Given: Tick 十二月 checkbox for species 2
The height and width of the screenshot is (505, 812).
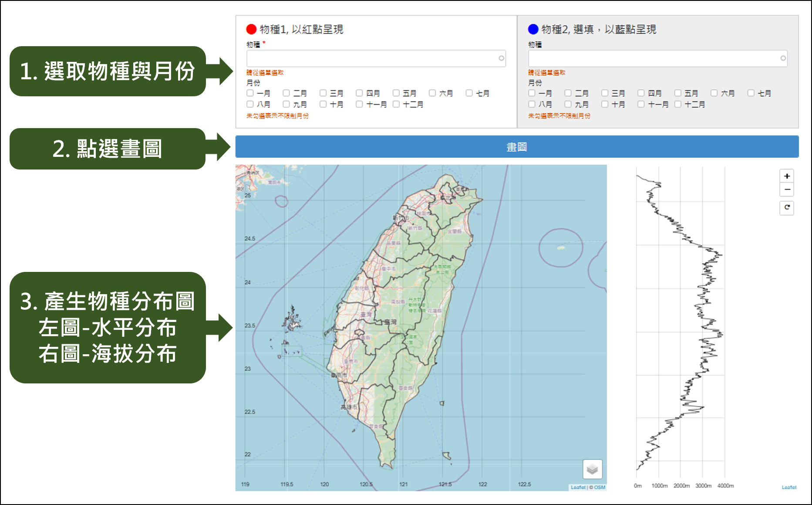Looking at the screenshot, I should (678, 104).
